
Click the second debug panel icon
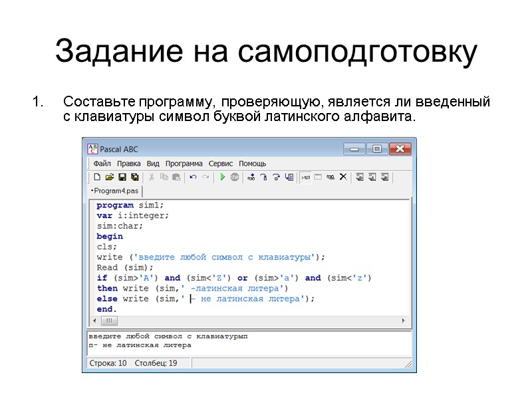pos(372,177)
